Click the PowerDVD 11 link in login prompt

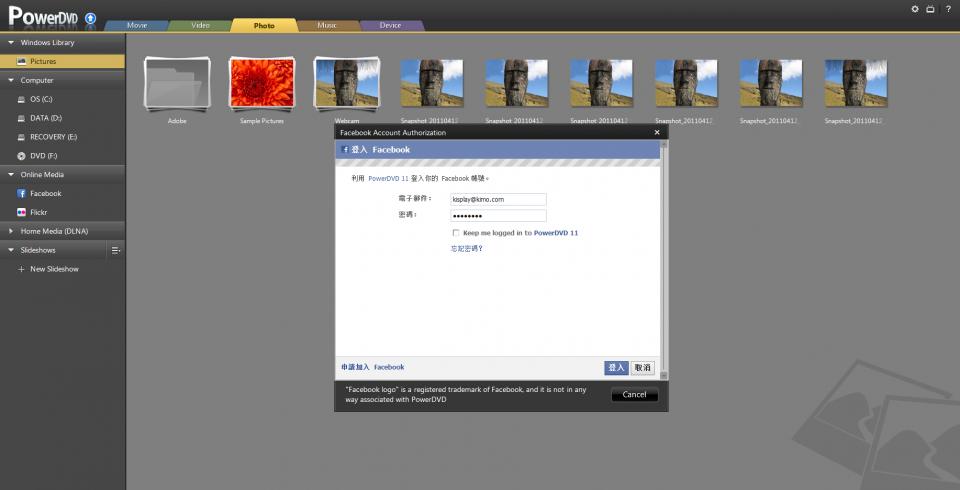[388, 179]
